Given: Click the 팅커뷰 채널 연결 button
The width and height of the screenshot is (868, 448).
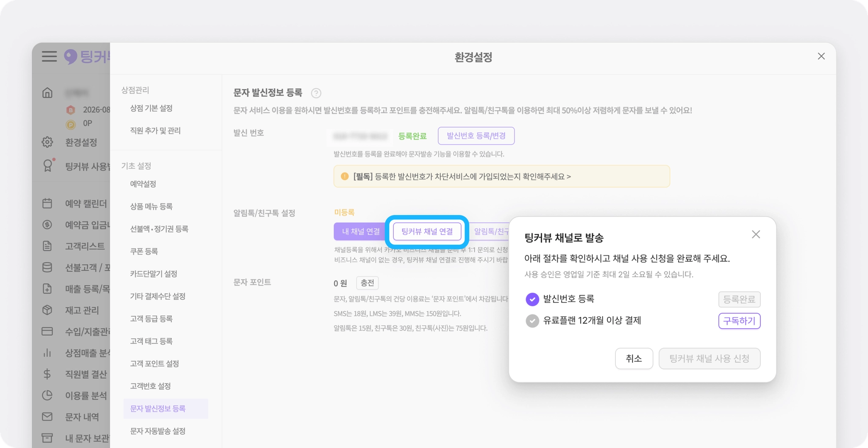Looking at the screenshot, I should pyautogui.click(x=427, y=232).
